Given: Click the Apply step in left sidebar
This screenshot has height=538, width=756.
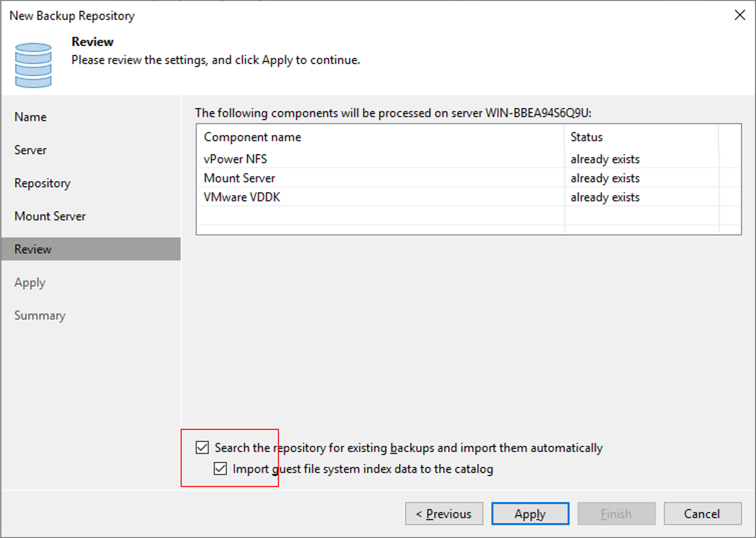Looking at the screenshot, I should pos(30,282).
